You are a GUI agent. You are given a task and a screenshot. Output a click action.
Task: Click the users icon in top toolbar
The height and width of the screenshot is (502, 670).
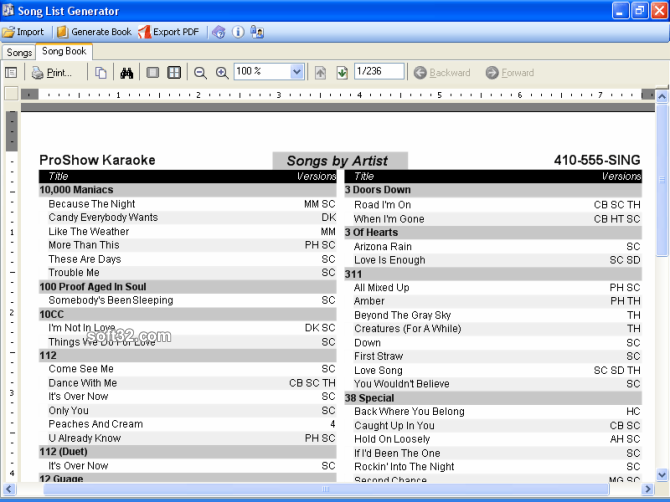click(257, 32)
